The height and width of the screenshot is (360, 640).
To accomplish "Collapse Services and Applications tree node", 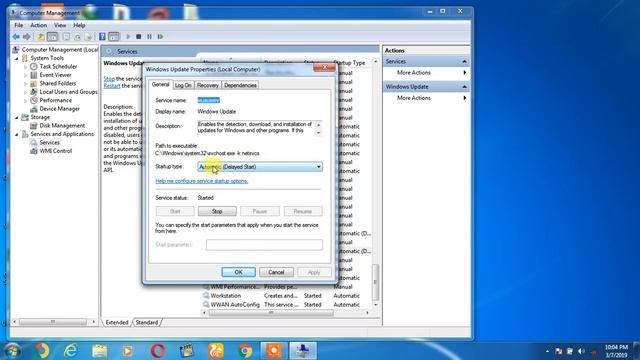I will tap(17, 134).
